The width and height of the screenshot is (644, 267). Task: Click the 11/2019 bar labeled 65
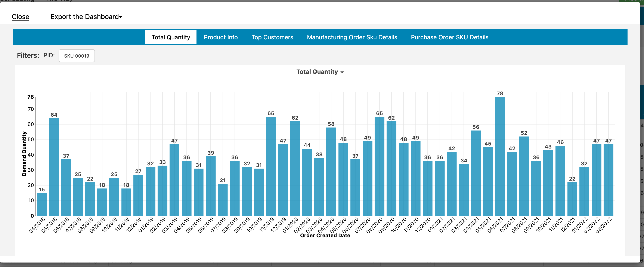coord(271,166)
